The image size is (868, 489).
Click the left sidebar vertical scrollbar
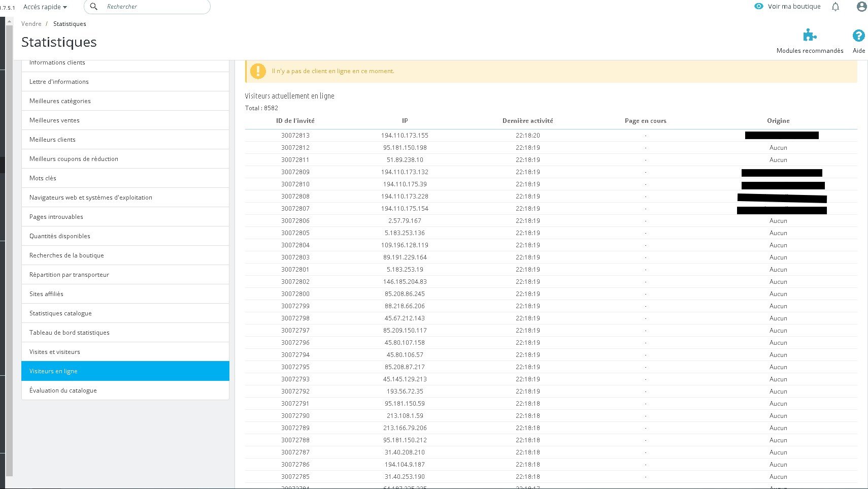point(9,249)
